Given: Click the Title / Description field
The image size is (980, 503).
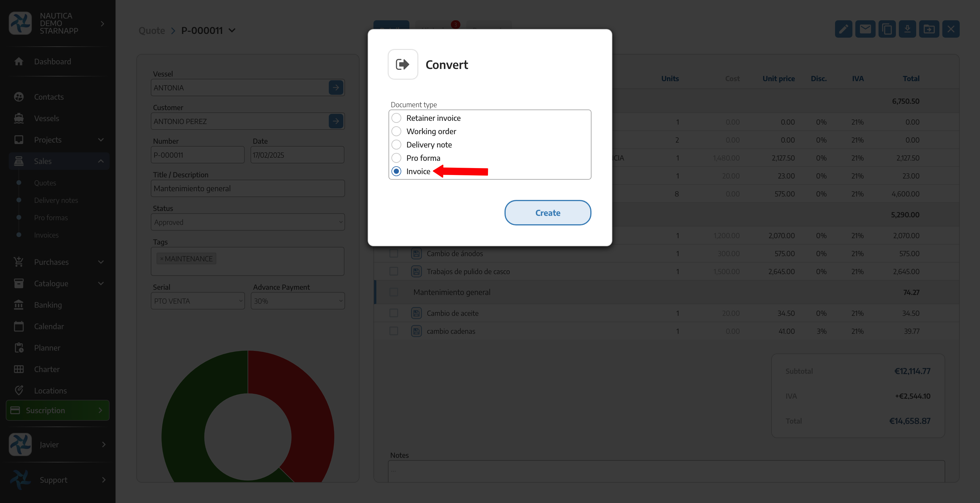Looking at the screenshot, I should [248, 188].
